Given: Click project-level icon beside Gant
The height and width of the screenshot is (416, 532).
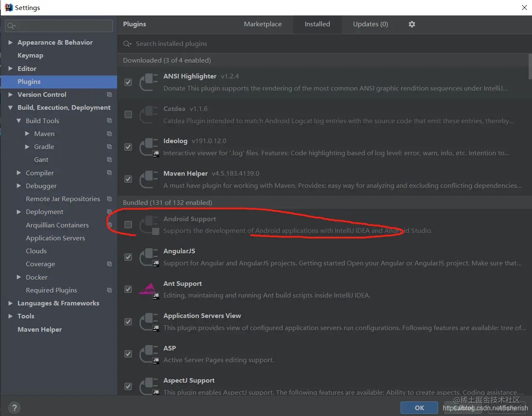Looking at the screenshot, I should coord(109,160).
